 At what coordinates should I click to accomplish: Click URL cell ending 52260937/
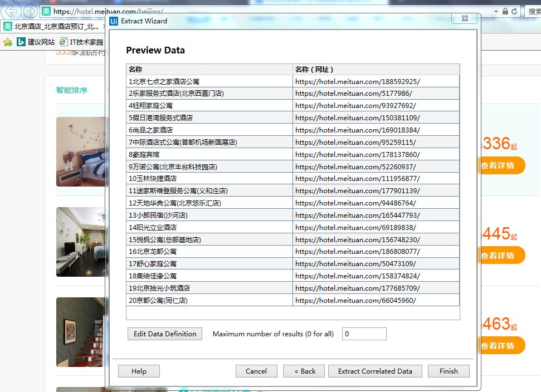click(376, 166)
